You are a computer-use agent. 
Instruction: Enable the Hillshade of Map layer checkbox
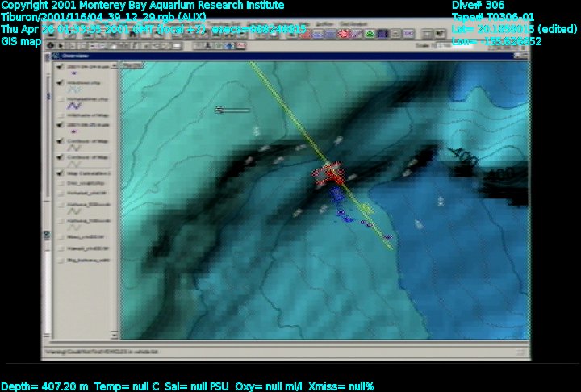61,115
